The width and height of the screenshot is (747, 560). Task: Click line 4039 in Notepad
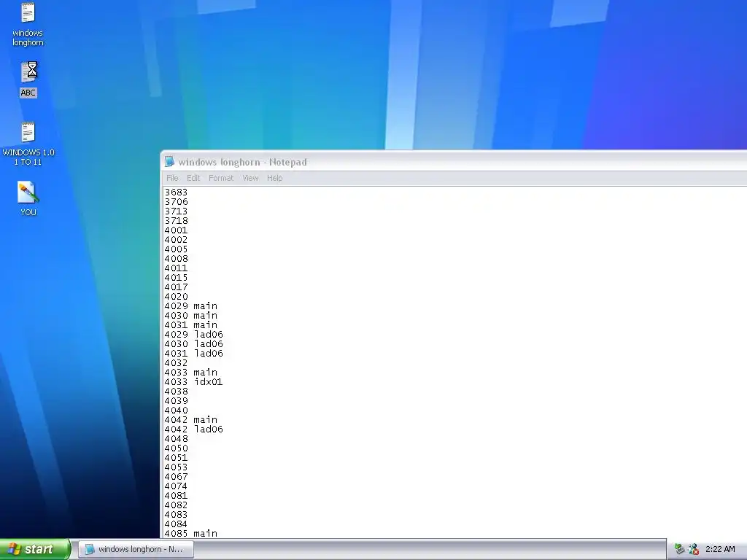[176, 401]
